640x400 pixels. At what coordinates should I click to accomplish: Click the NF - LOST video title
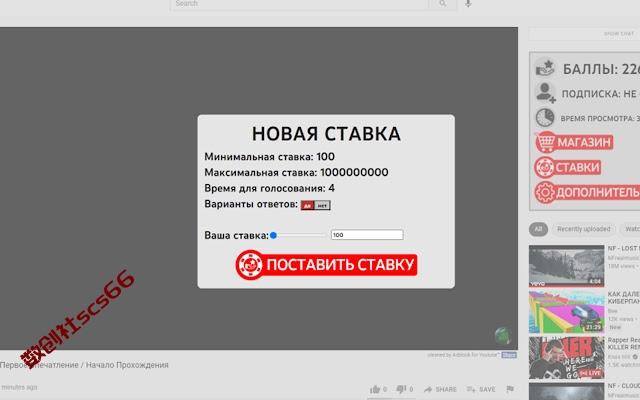point(624,249)
